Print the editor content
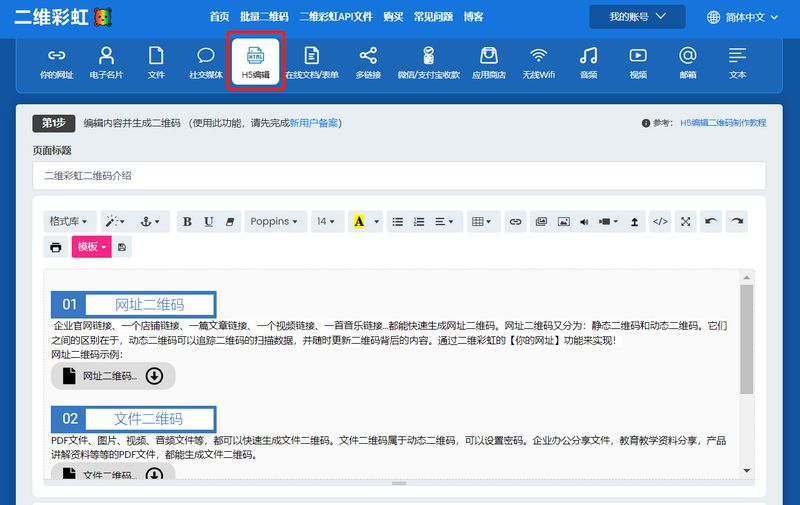The image size is (800, 505). pyautogui.click(x=56, y=247)
